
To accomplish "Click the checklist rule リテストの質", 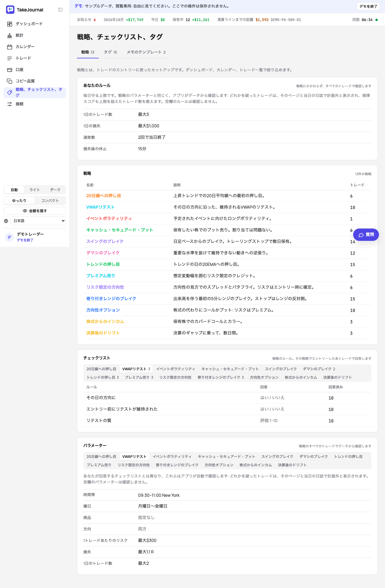I will tap(99, 421).
